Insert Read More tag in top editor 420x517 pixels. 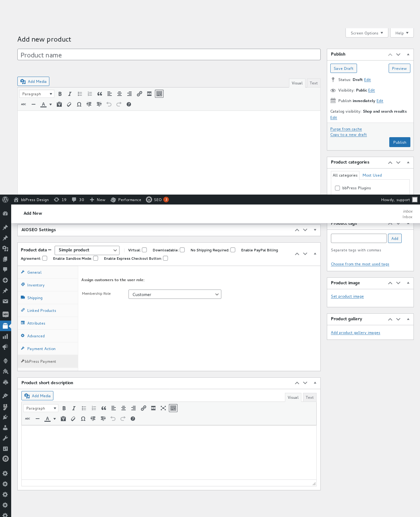click(149, 94)
